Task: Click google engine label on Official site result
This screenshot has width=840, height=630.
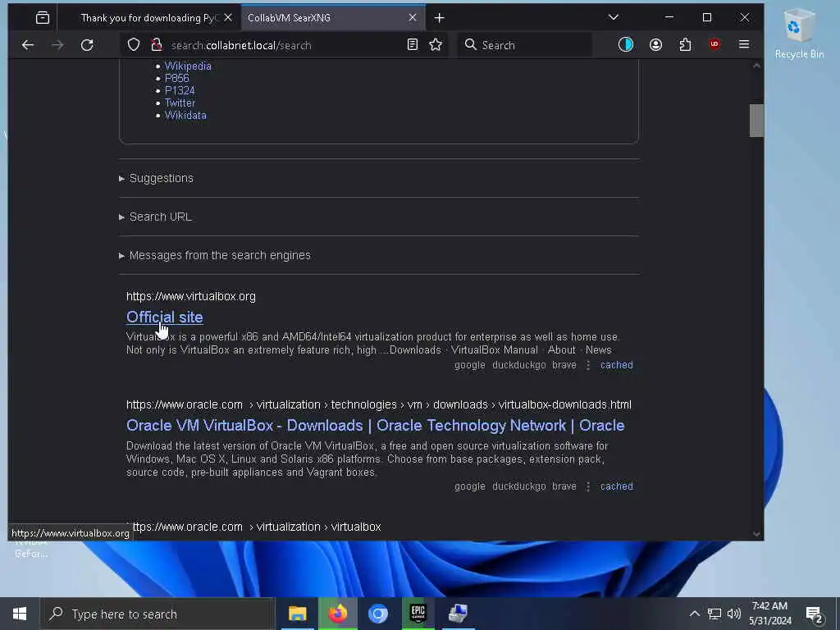Action: click(470, 365)
